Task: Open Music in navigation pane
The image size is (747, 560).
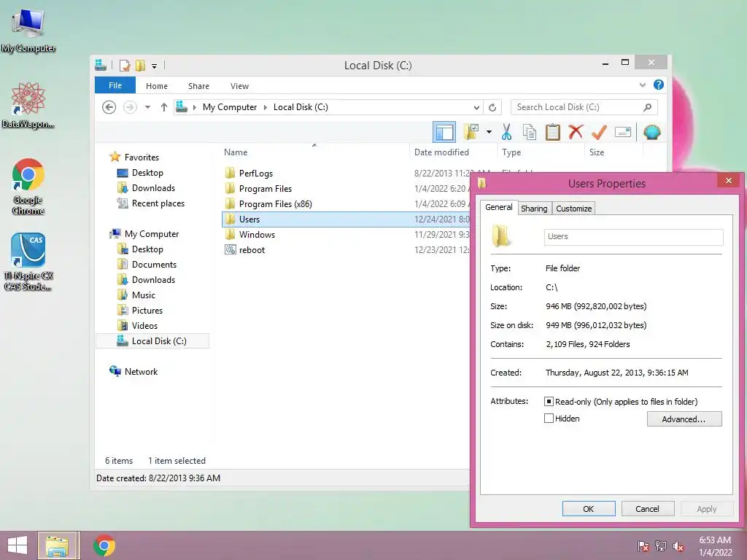Action: click(x=144, y=295)
